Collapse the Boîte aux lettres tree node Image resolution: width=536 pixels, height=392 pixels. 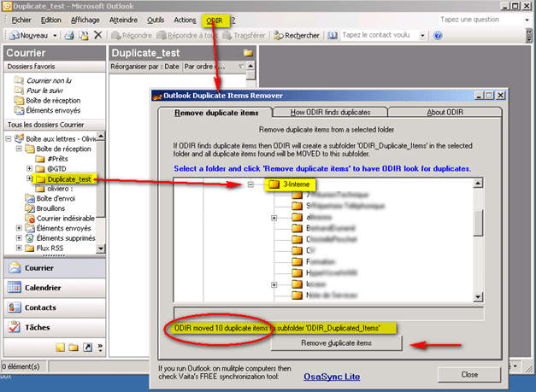tap(9, 138)
